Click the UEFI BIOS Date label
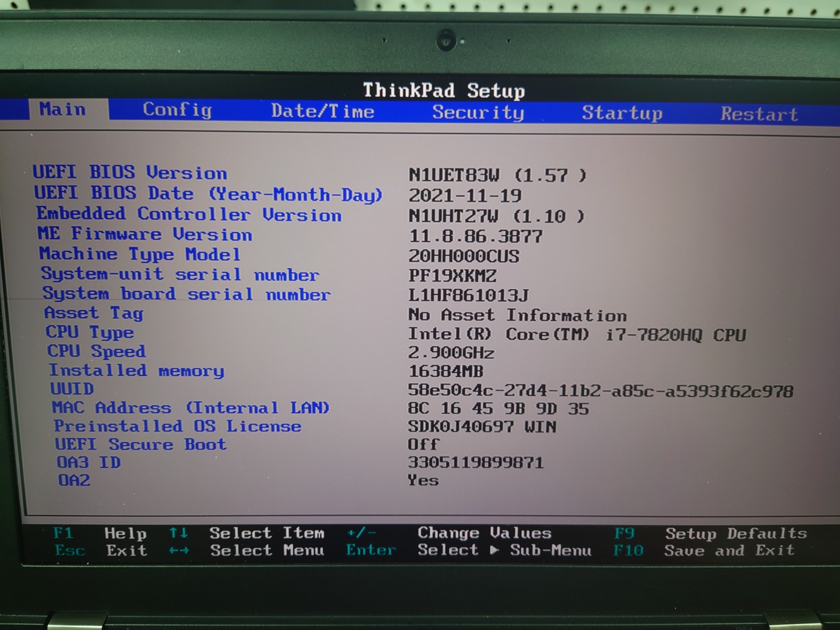Screen dimensions: 840x630 tap(208, 194)
